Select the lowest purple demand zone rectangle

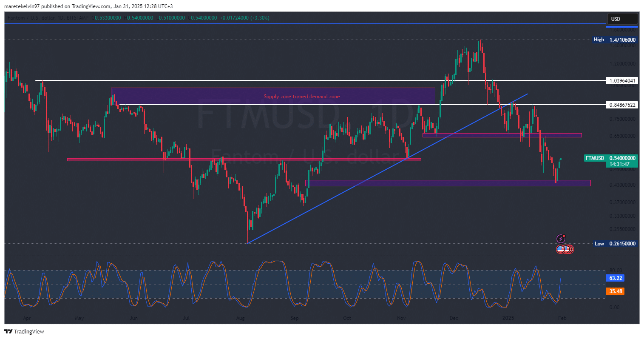pyautogui.click(x=447, y=183)
